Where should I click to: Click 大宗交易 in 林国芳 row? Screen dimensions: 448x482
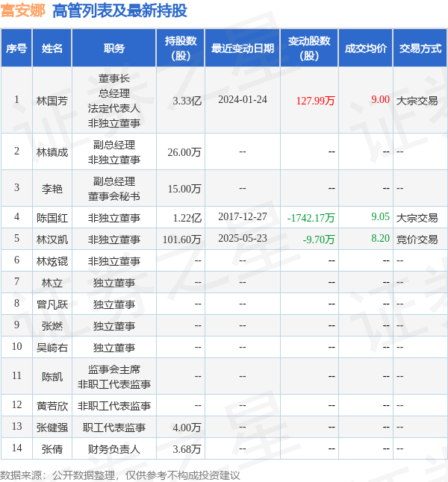pyautogui.click(x=417, y=101)
